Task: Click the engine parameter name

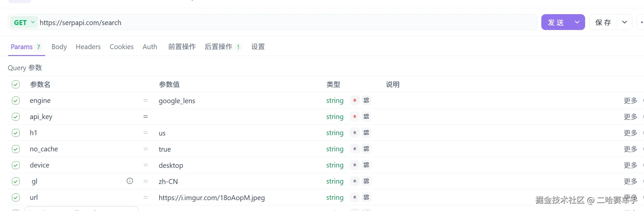Action: click(x=40, y=101)
